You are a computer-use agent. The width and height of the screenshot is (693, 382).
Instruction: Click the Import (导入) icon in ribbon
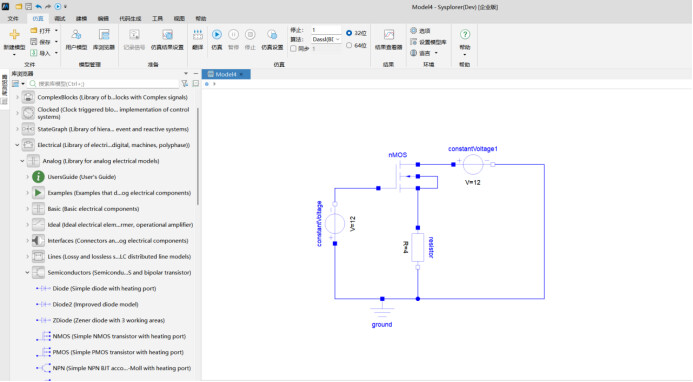pyautogui.click(x=34, y=53)
